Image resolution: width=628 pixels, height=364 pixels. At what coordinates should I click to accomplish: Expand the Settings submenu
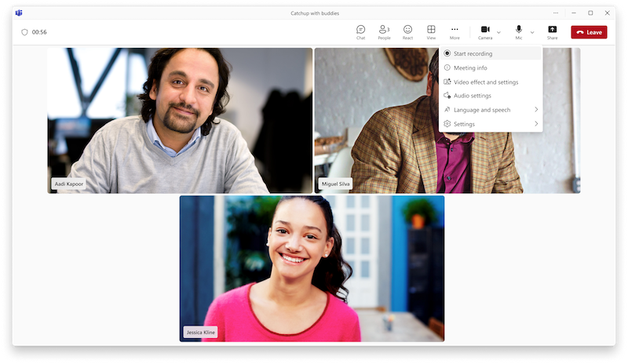[491, 124]
